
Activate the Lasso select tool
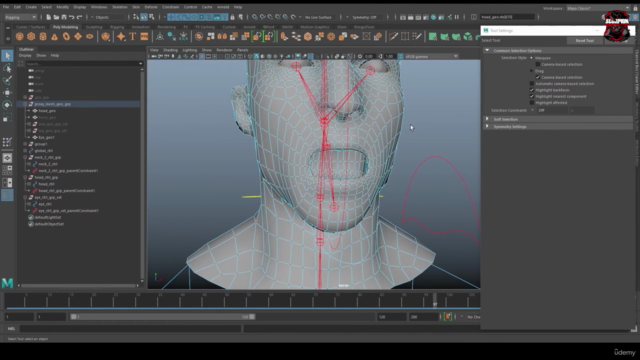7,68
